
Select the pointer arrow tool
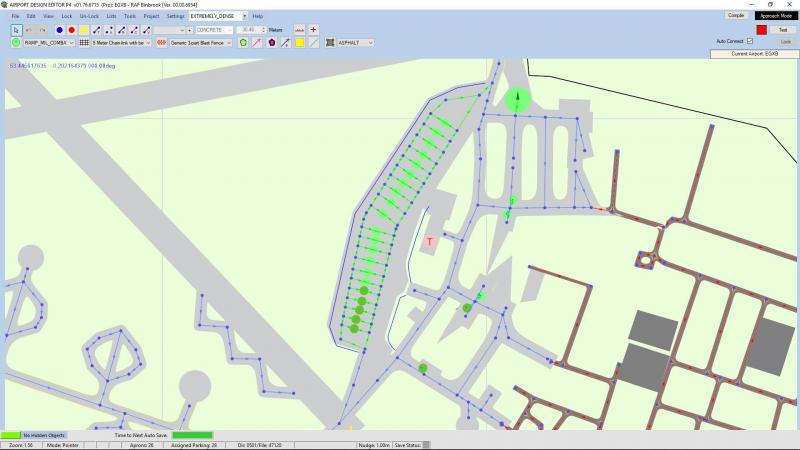coord(16,30)
